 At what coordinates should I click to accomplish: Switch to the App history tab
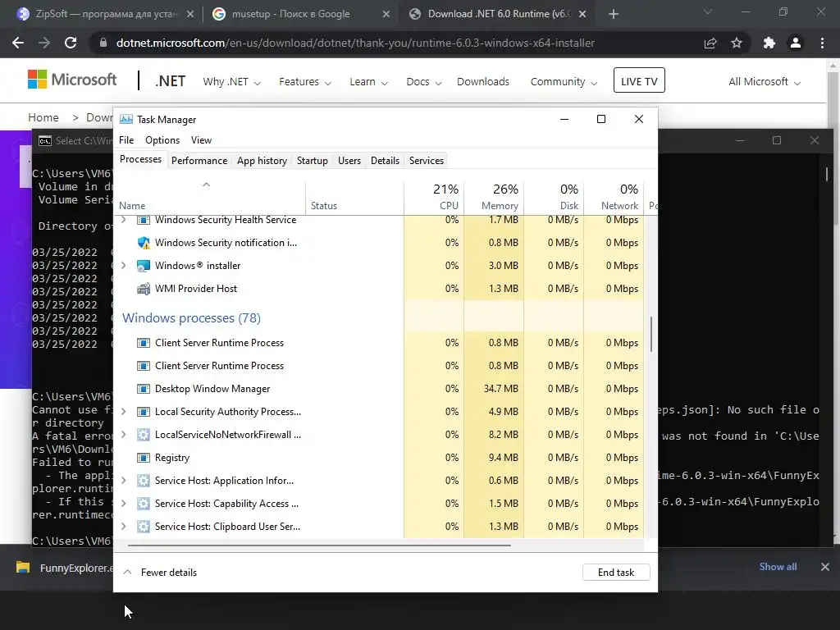pyautogui.click(x=262, y=161)
